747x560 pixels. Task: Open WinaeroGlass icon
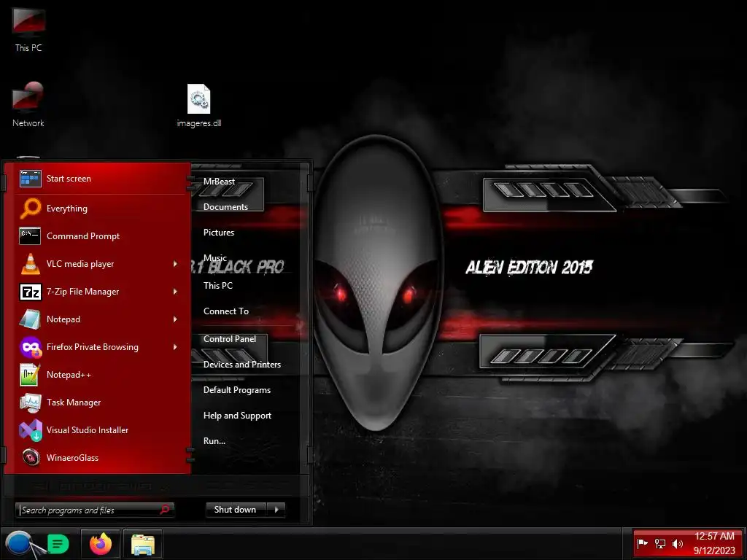[x=31, y=458]
